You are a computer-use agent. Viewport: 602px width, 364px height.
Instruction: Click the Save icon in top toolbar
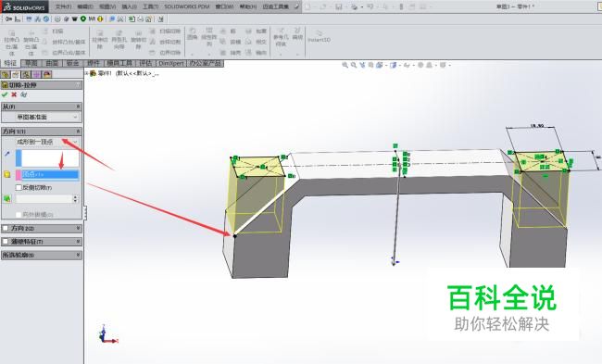(x=339, y=6)
